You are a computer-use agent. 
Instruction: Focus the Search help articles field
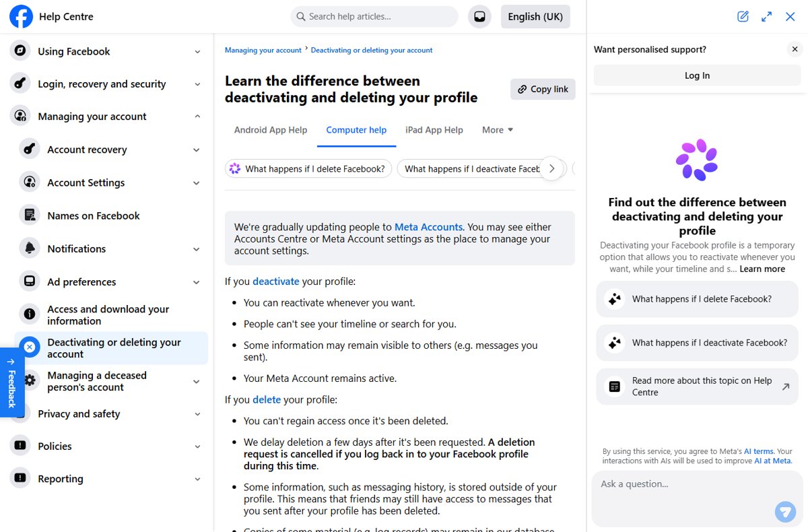[x=374, y=17]
